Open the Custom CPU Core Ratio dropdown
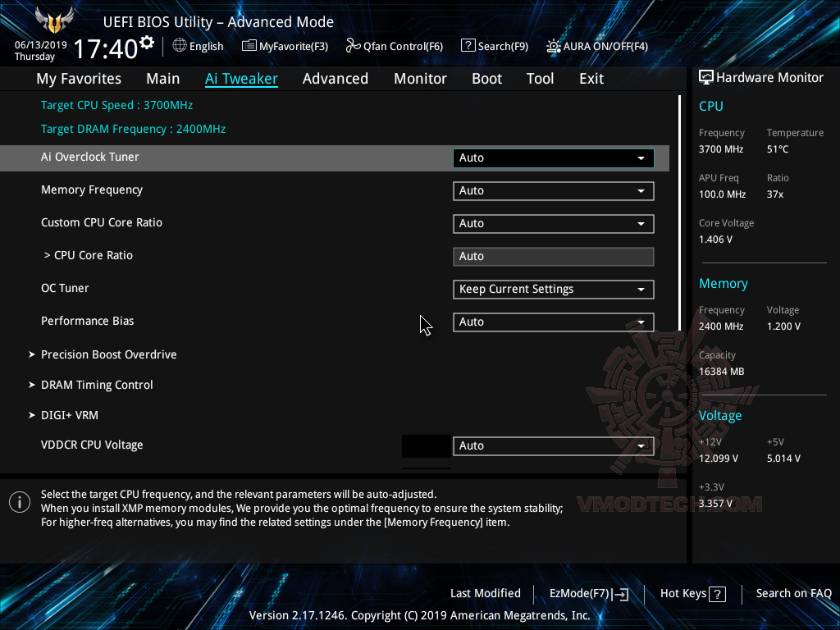The image size is (840, 630). click(554, 223)
